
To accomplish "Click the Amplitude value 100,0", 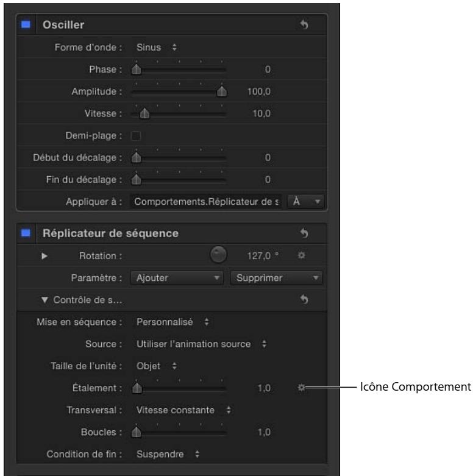I will pos(258,91).
